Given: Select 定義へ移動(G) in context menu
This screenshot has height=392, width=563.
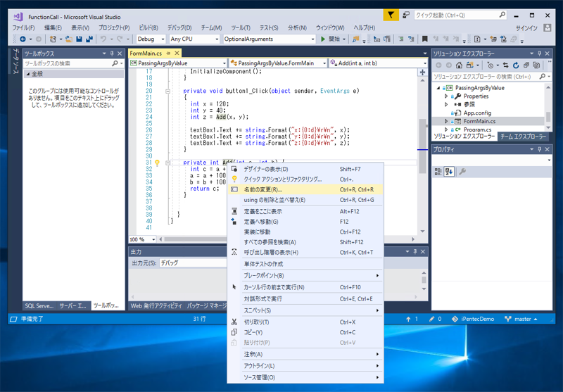Looking at the screenshot, I should [305, 222].
